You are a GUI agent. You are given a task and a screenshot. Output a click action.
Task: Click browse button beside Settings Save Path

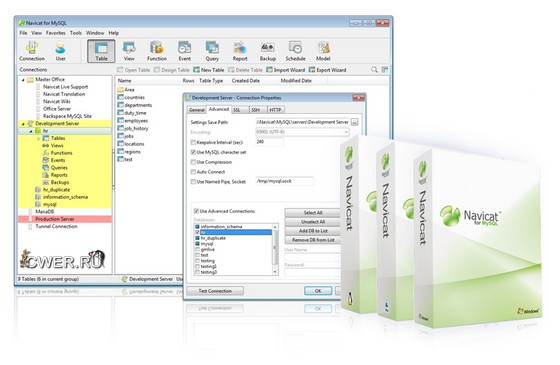point(354,122)
